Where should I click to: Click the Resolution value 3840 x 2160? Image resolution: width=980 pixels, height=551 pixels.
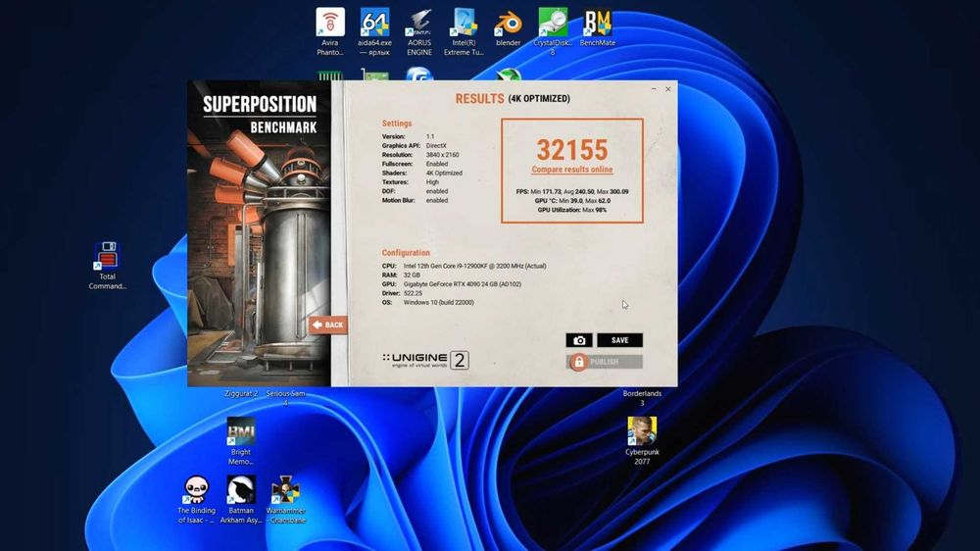coord(443,155)
